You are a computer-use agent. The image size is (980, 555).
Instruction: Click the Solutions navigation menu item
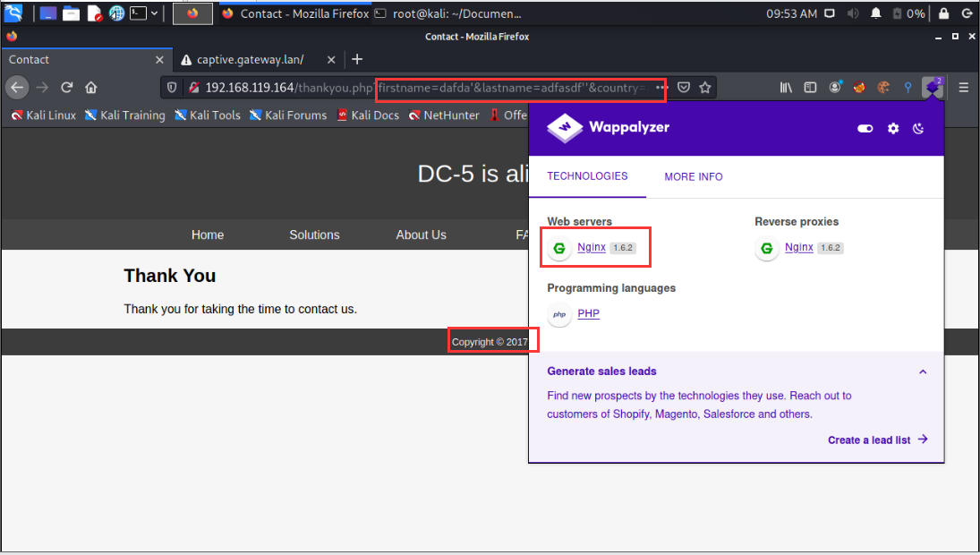314,235
